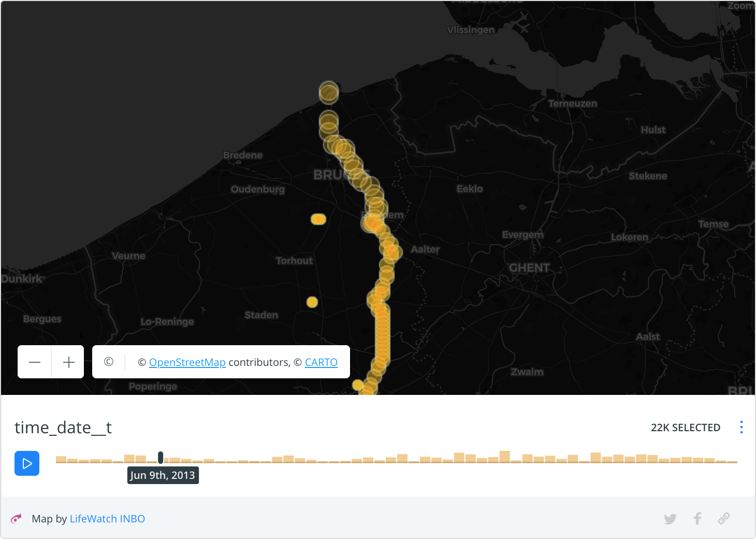Screen dimensions: 756x539
Task: Share map on Facebook
Action: pos(697,518)
